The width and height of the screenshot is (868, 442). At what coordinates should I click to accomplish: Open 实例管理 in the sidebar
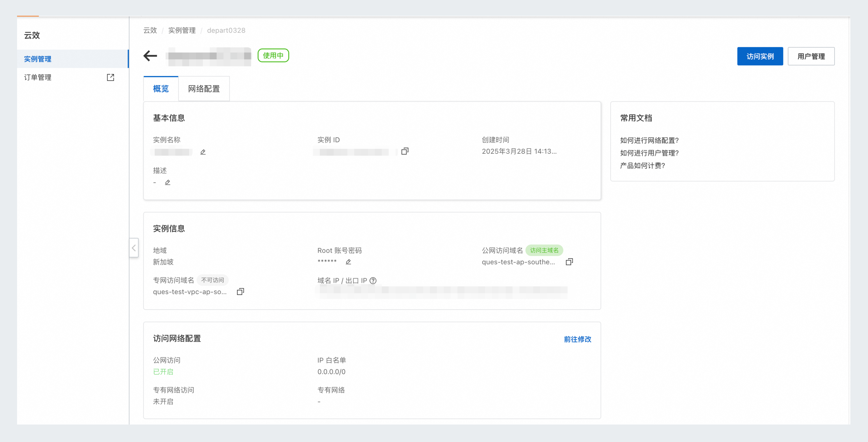pyautogui.click(x=38, y=59)
